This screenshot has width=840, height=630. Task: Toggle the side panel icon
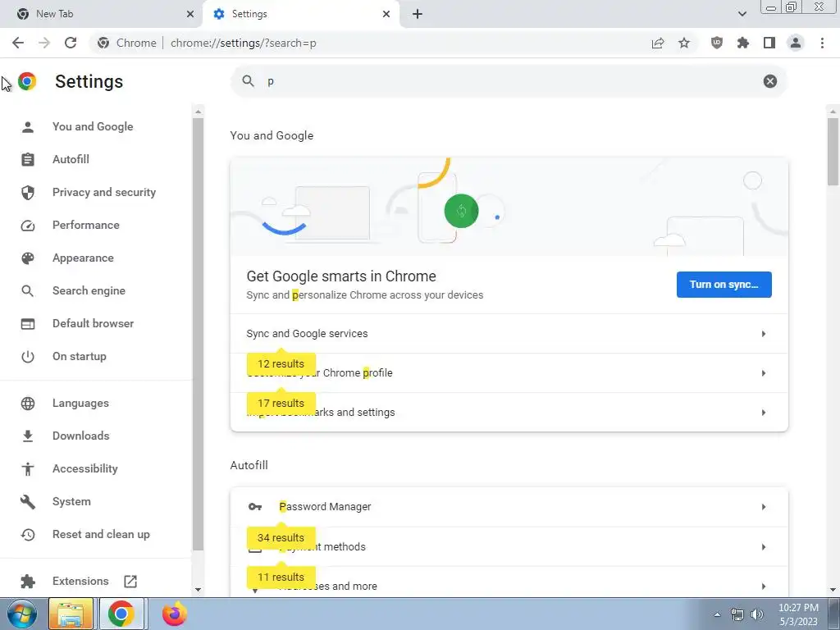click(x=769, y=43)
